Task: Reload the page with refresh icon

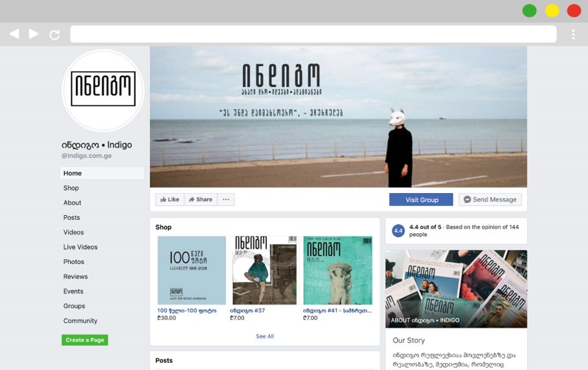Action: (x=54, y=34)
